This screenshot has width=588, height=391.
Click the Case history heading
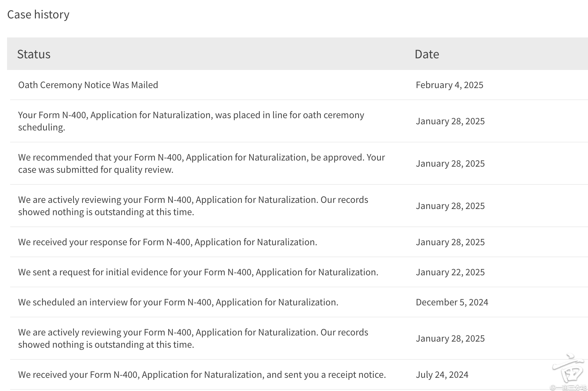(x=38, y=14)
